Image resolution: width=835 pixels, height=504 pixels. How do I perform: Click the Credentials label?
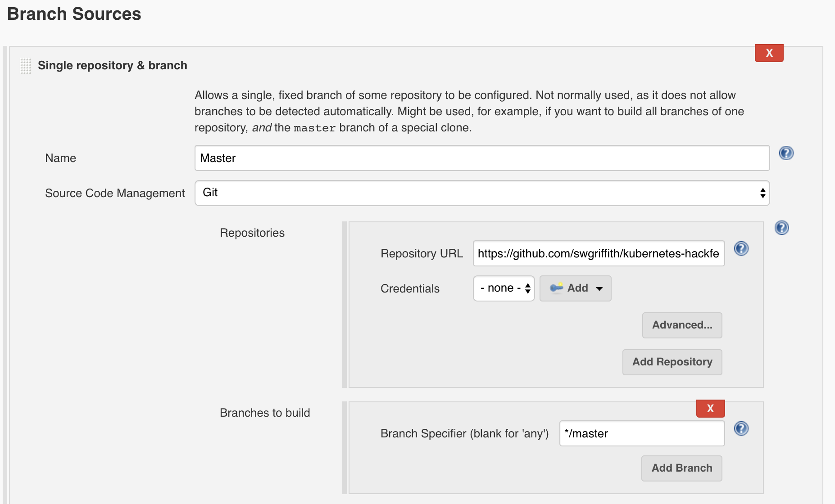(410, 288)
